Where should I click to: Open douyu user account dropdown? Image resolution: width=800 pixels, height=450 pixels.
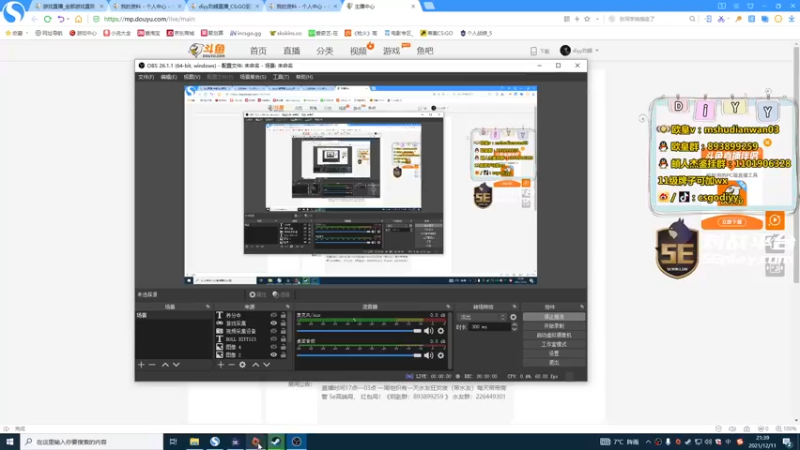click(580, 51)
